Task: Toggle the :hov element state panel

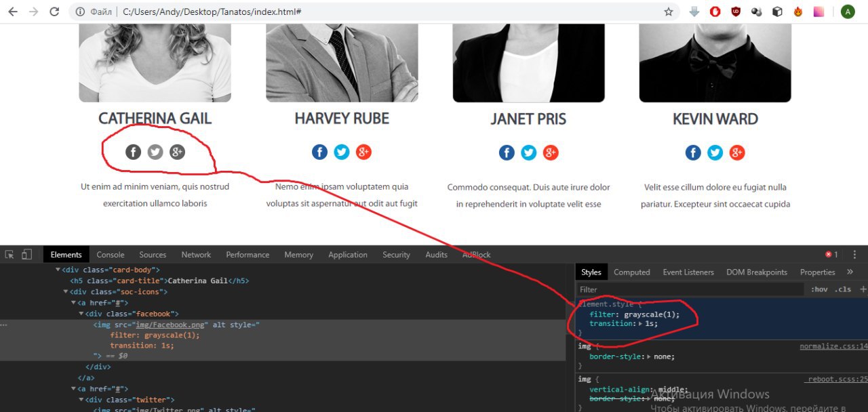Action: click(x=819, y=289)
